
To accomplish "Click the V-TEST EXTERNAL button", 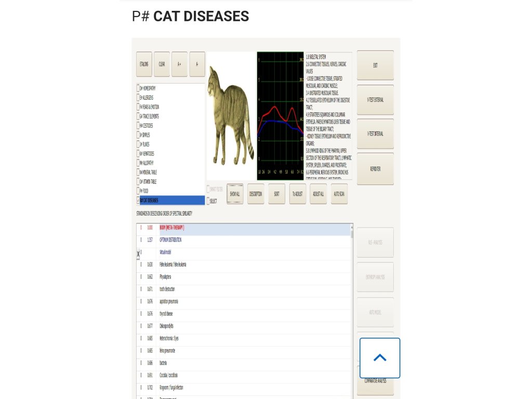I will click(x=375, y=100).
